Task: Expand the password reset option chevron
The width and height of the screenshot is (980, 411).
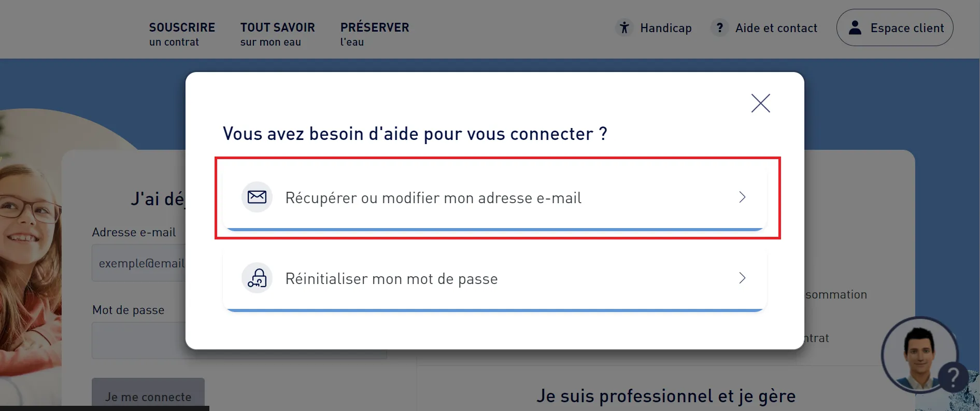Action: point(742,278)
